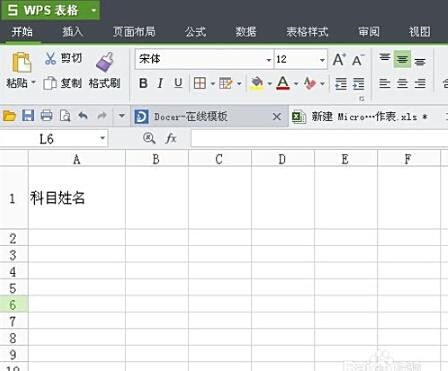Apply yellow fill color bucket
The height and width of the screenshot is (371, 448).
tap(257, 83)
